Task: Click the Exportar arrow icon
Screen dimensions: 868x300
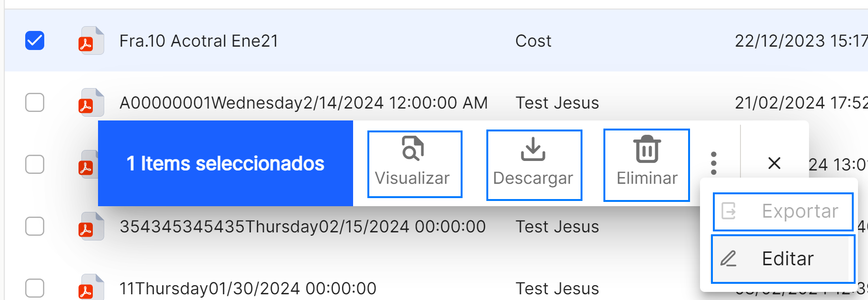Action: [x=729, y=210]
